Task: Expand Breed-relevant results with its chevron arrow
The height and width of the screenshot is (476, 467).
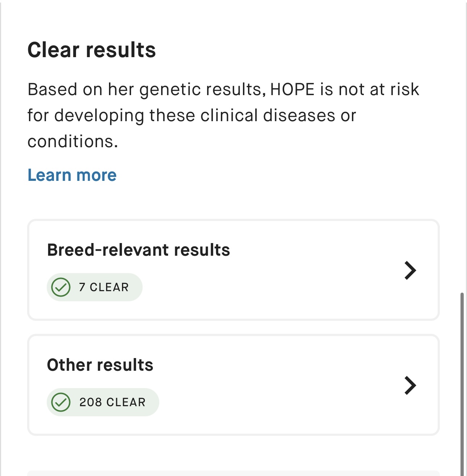Action: [x=410, y=270]
